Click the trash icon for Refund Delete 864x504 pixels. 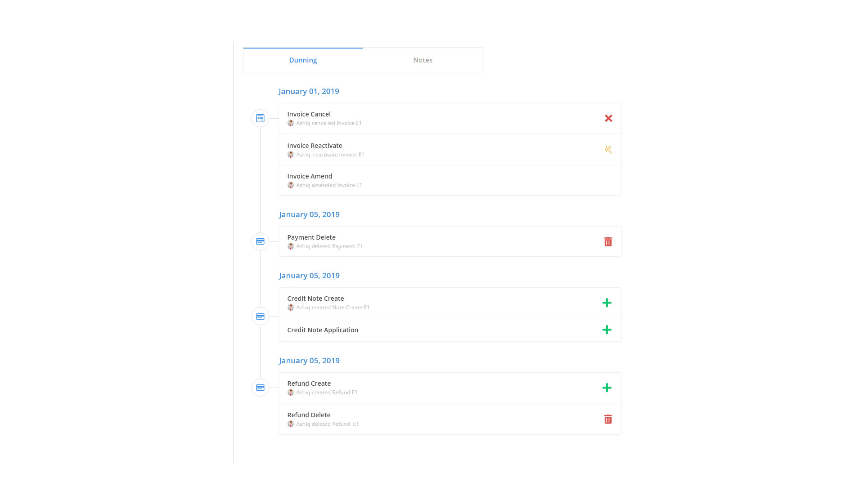pos(608,419)
